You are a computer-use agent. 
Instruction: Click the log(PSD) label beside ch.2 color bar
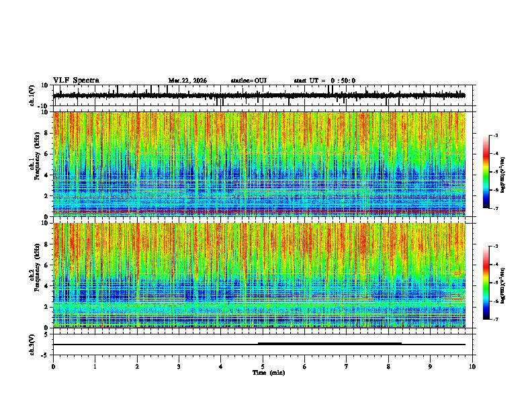(503, 285)
